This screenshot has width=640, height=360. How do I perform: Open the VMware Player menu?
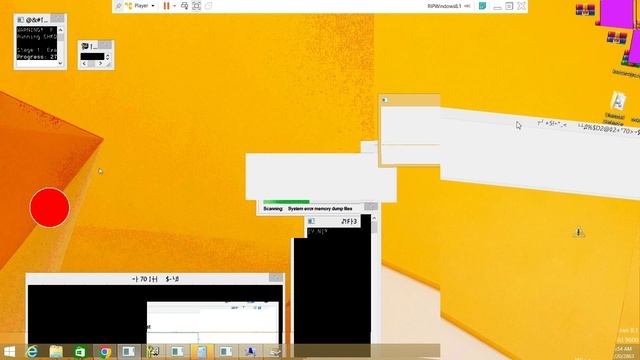coord(141,6)
